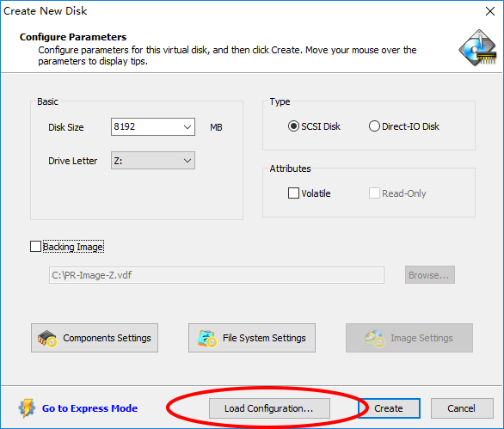Click the Load Configuration... button
Image resolution: width=504 pixels, height=429 pixels.
coord(269,408)
